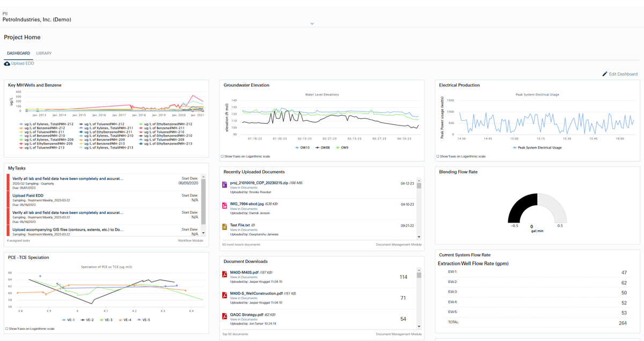Open task 'Upload accompanying GIS files'
Viewport: 644px width, 341px height.
[x=68, y=229]
